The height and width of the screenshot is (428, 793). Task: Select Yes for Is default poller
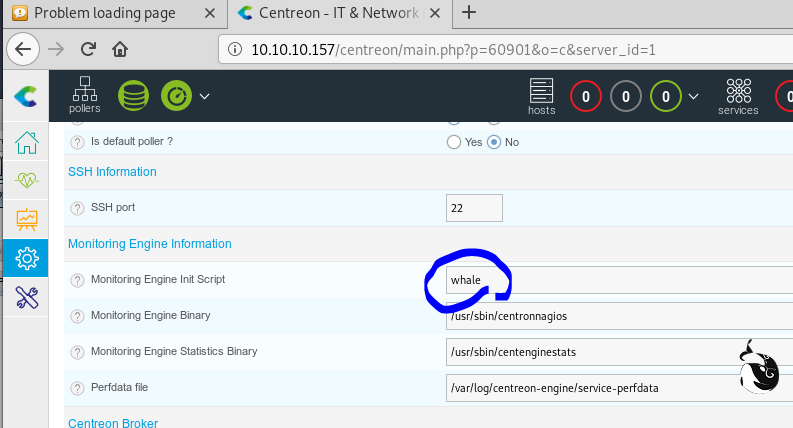(454, 142)
